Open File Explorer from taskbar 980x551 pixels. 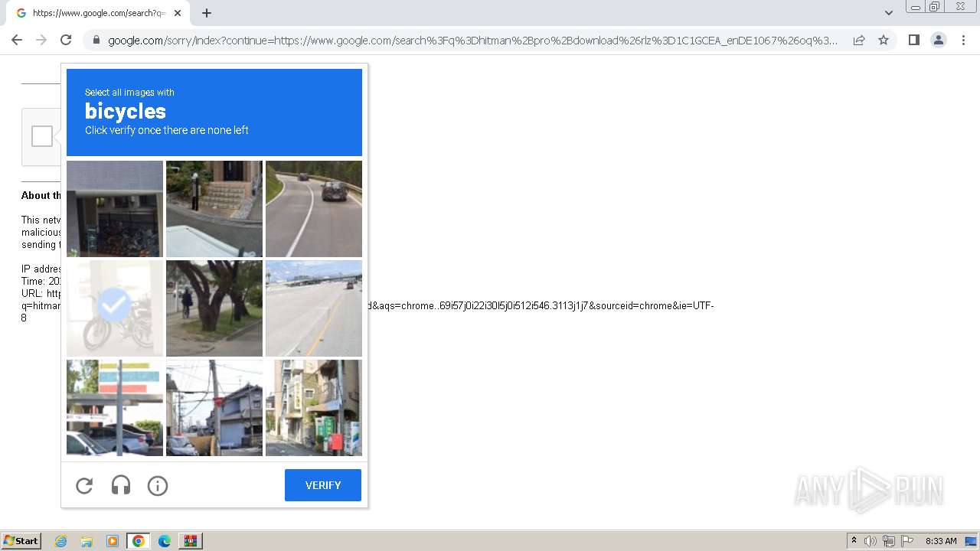pyautogui.click(x=87, y=541)
